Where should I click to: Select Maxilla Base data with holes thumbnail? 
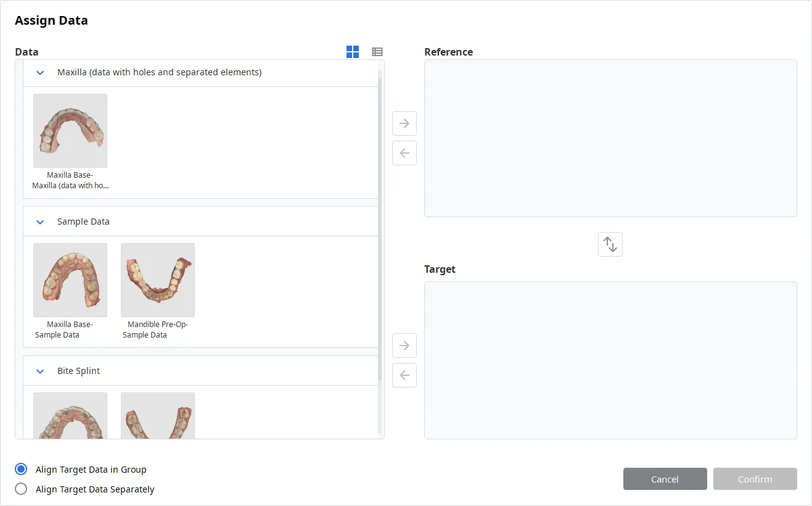coord(70,131)
